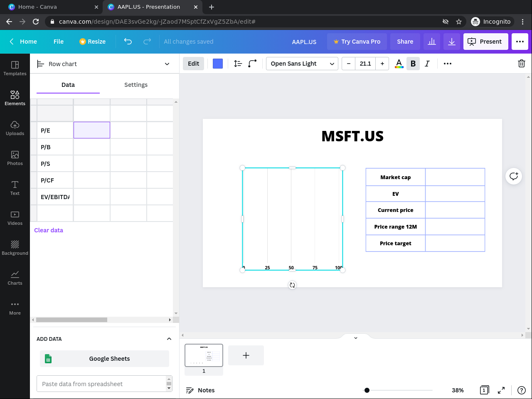Open more toolbar options ellipsis
Image resolution: width=532 pixels, height=399 pixels.
(x=448, y=64)
